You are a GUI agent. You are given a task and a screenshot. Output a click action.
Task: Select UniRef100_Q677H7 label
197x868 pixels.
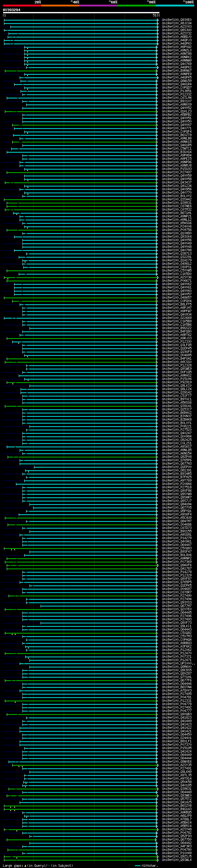click(177, 606)
